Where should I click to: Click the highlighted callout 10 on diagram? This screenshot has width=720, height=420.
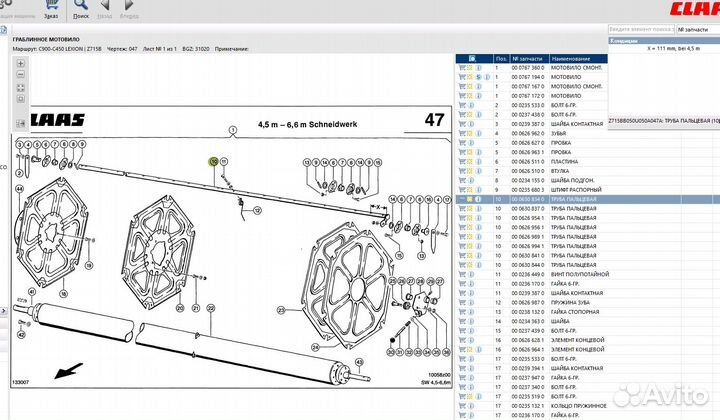click(213, 161)
